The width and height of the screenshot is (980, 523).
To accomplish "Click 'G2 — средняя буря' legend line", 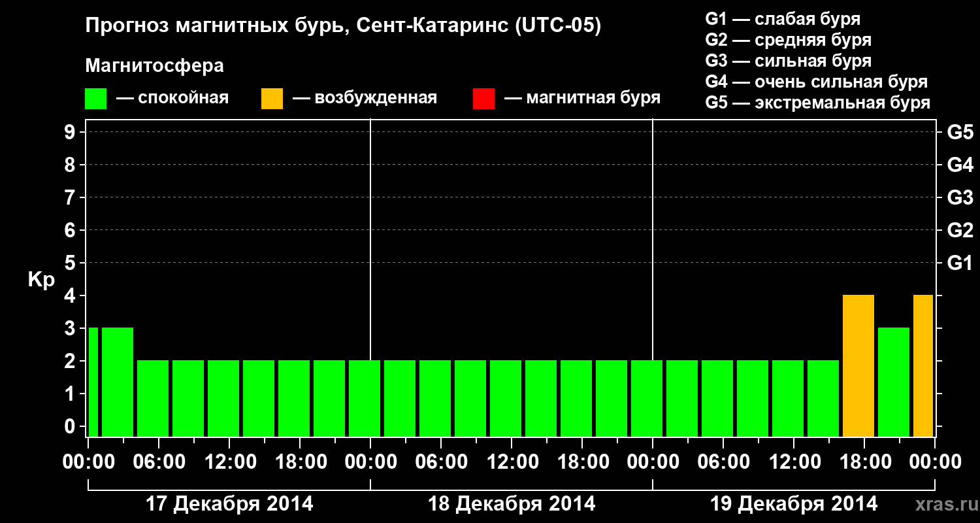I will 788,40.
